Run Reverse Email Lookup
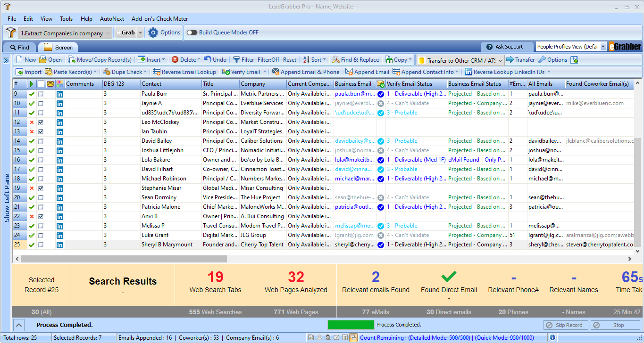Viewport: 644px width, 343px height. (x=184, y=72)
